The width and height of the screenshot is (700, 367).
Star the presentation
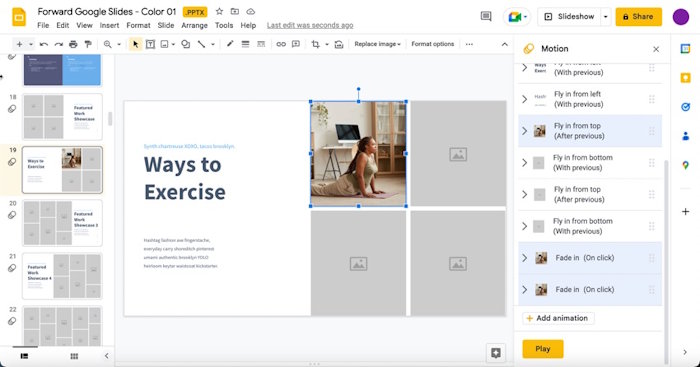coord(219,12)
